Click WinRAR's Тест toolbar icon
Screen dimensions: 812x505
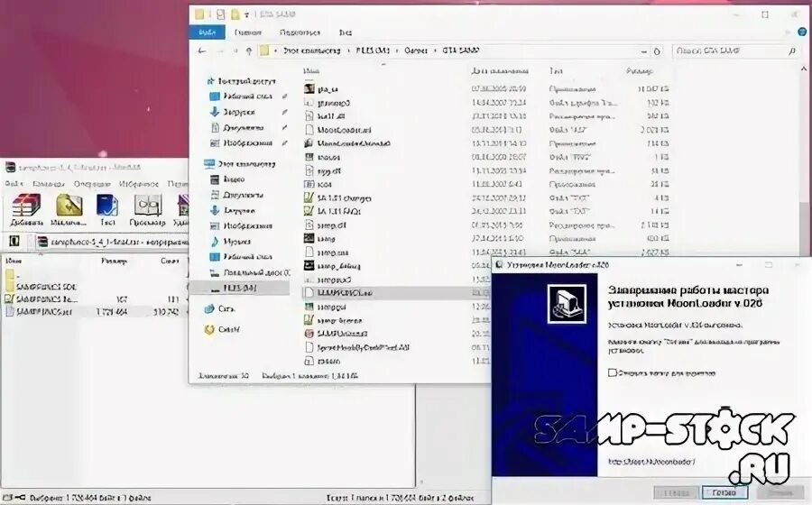coord(107,211)
